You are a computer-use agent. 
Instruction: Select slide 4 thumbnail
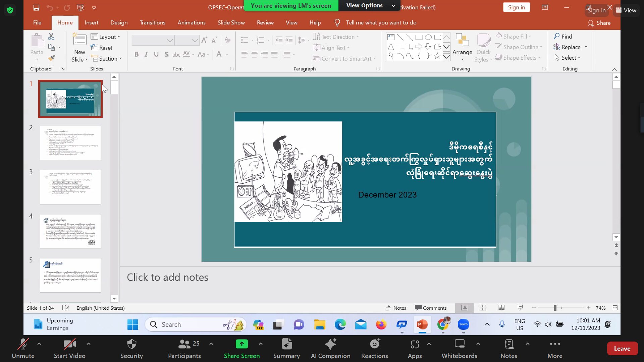(x=70, y=231)
